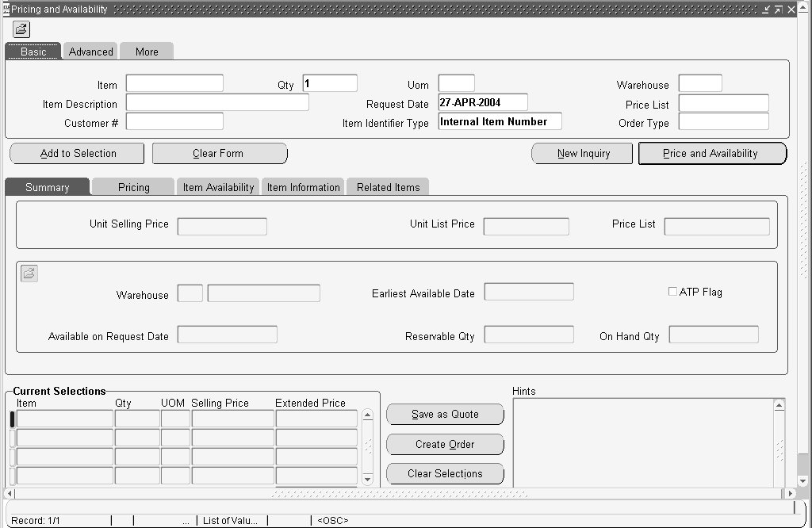Click the horizontal scrollbar right arrow
Viewport: 812px width, 528px height.
point(790,493)
